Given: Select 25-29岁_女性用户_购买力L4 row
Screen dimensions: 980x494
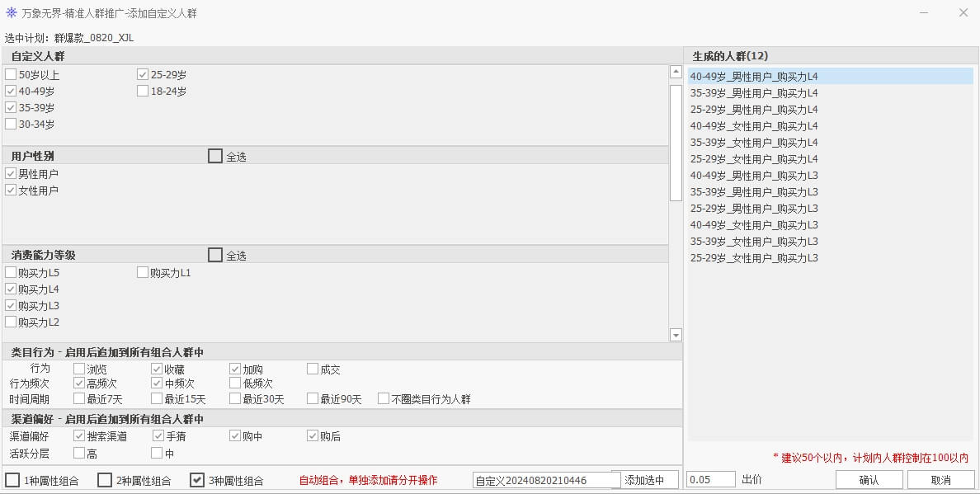Looking at the screenshot, I should tap(831, 159).
